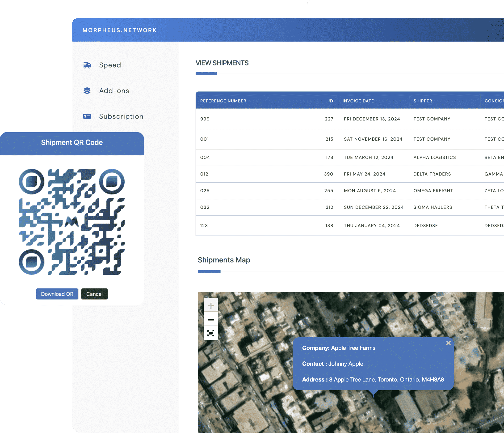Click the Add-ons layers icon

pos(87,91)
